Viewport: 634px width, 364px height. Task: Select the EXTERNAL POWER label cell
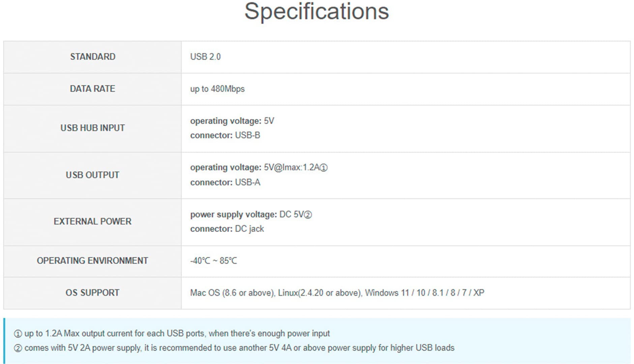(x=92, y=222)
